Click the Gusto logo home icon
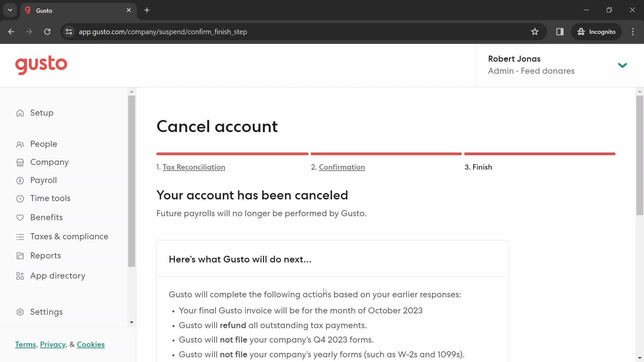The width and height of the screenshot is (644, 362). click(42, 65)
